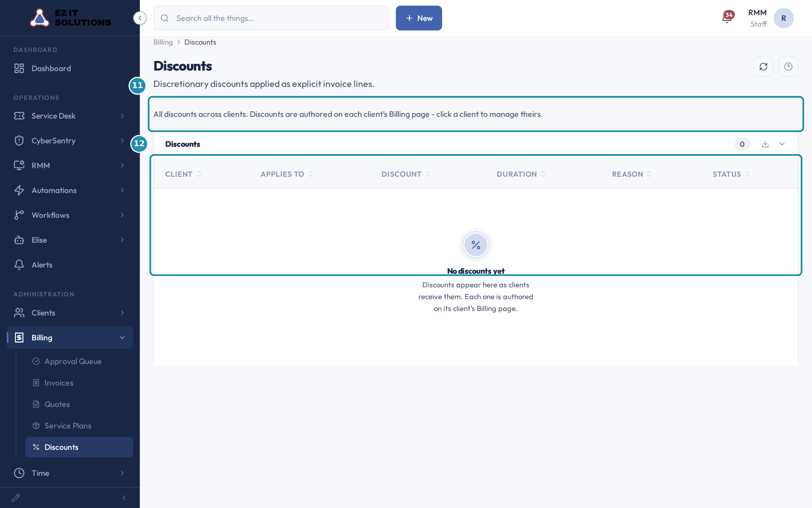Click the pencil edit icon at sidebar bottom

(x=16, y=498)
